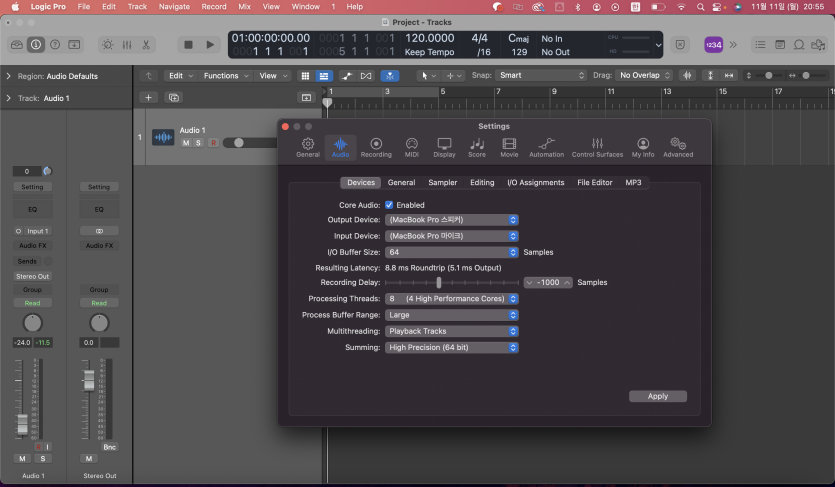The height and width of the screenshot is (487, 835).
Task: Open the Movie settings pane
Action: pyautogui.click(x=509, y=147)
